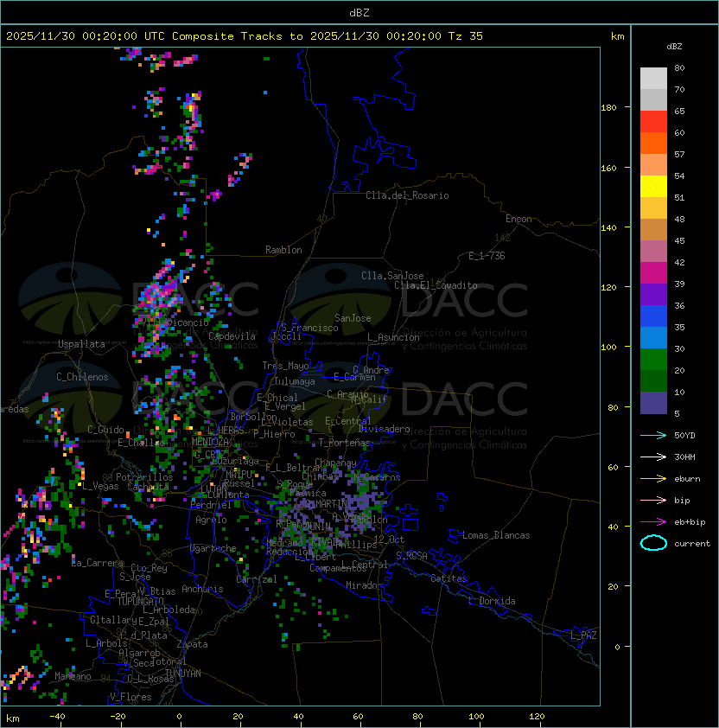719x728 pixels.
Task: Click the Catitas place label
Action: click(449, 578)
